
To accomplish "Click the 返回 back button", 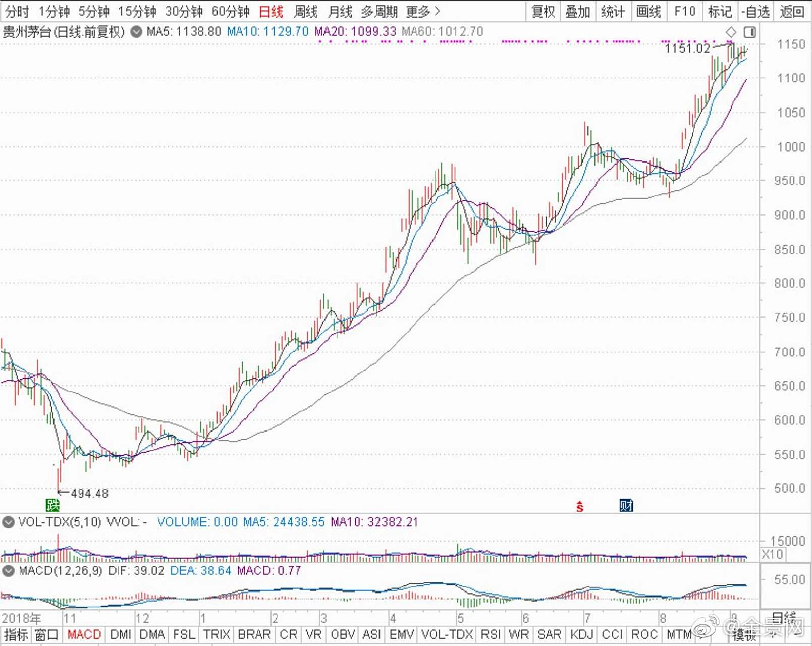I will 792,11.
